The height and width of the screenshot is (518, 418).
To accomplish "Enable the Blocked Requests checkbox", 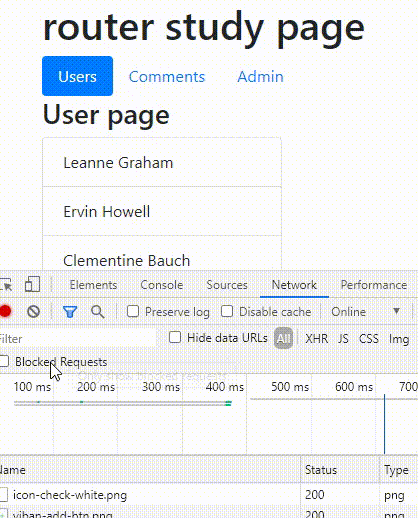I will coord(4,361).
